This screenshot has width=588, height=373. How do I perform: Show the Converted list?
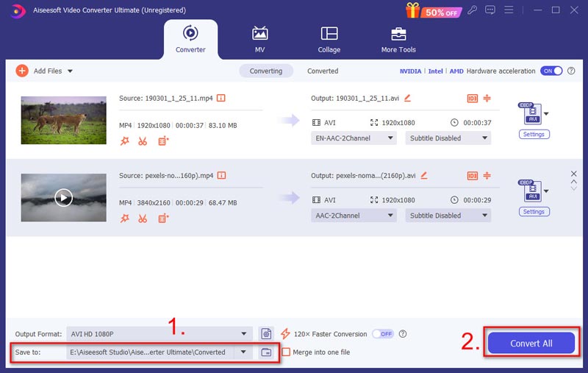tap(323, 71)
